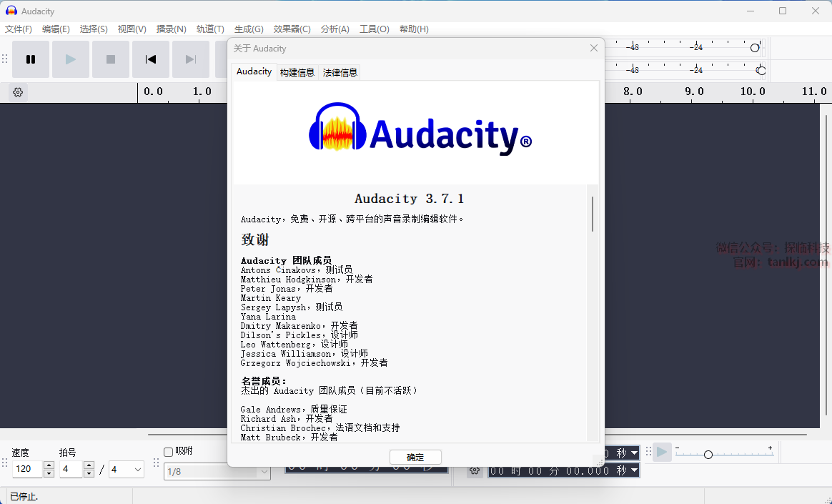The width and height of the screenshot is (832, 504).
Task: Click the 9.0 mark on timeline ruler
Action: coord(694,92)
